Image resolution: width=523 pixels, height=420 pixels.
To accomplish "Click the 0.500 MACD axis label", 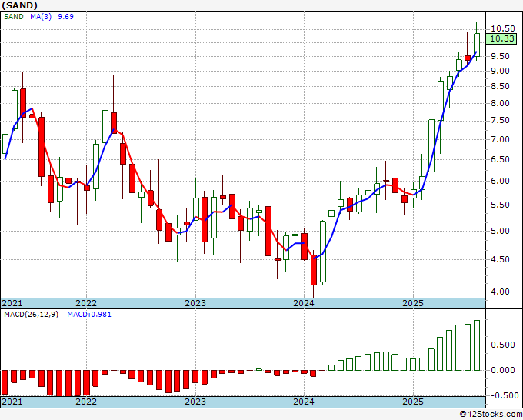I will (x=503, y=345).
